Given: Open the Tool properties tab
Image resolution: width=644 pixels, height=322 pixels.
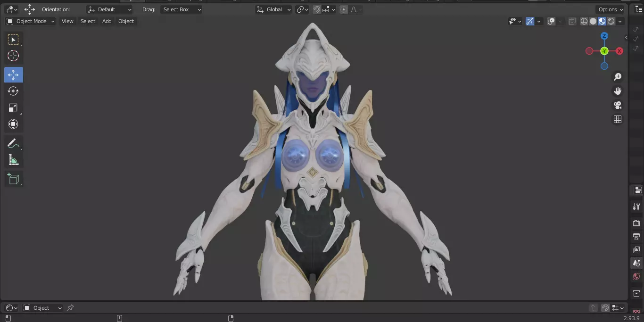Looking at the screenshot, I should coord(636,206).
